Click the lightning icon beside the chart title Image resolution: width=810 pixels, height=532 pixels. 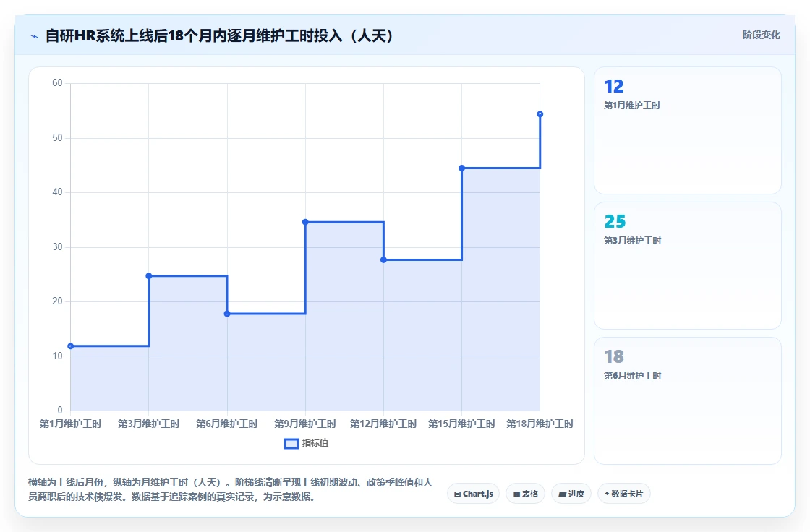(35, 36)
